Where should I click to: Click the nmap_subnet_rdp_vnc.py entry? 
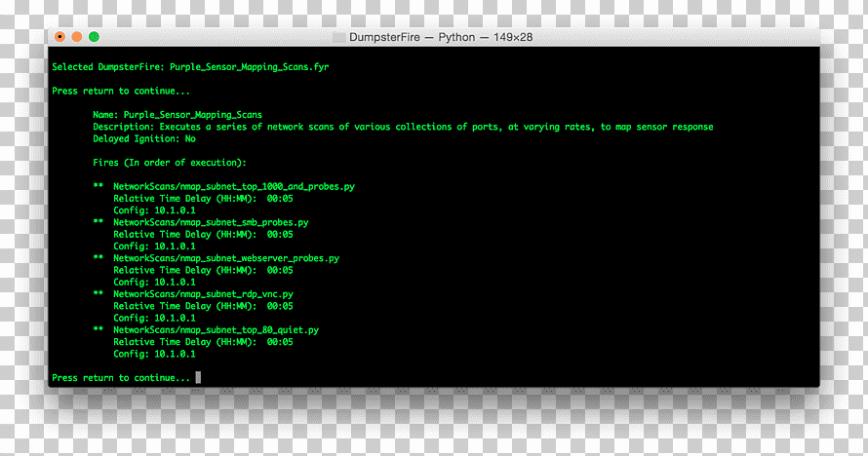tap(203, 294)
